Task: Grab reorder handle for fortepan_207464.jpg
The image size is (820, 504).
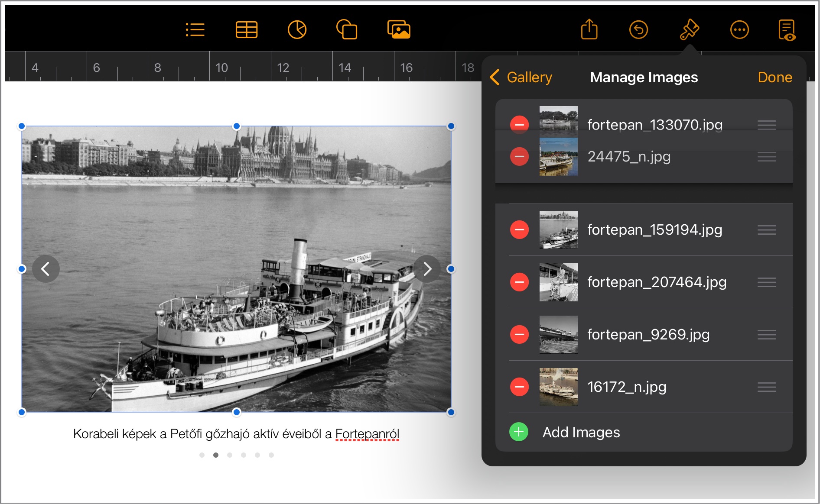Action: pyautogui.click(x=767, y=282)
